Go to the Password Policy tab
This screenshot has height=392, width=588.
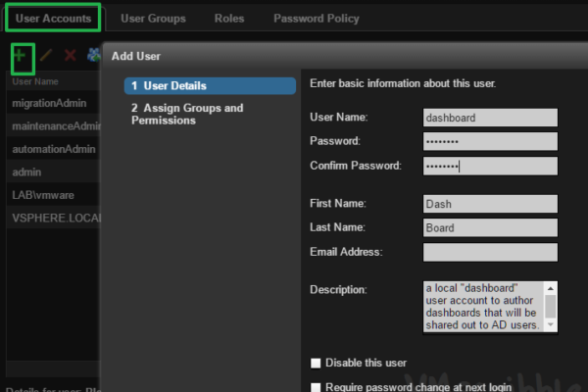click(316, 19)
